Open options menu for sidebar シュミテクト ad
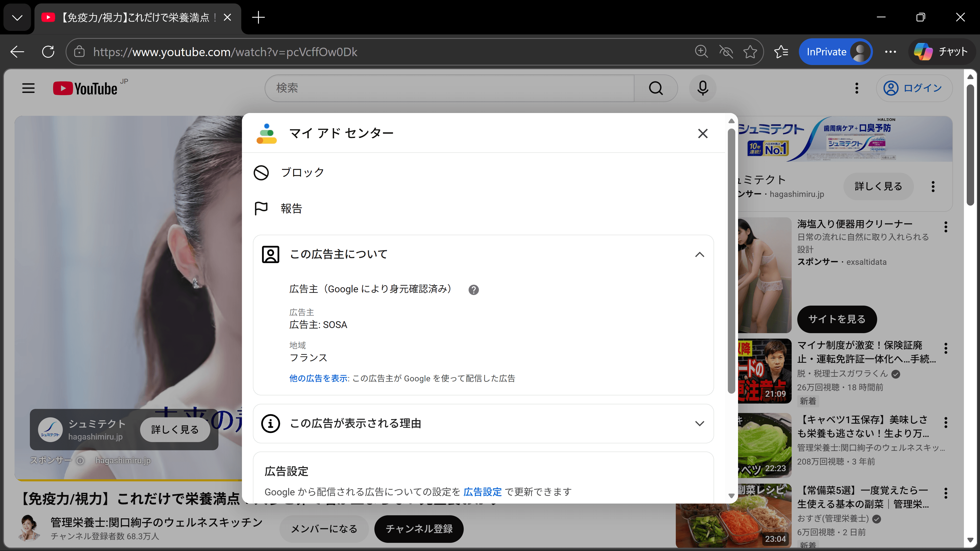Screen dimensions: 980x551 (933, 186)
